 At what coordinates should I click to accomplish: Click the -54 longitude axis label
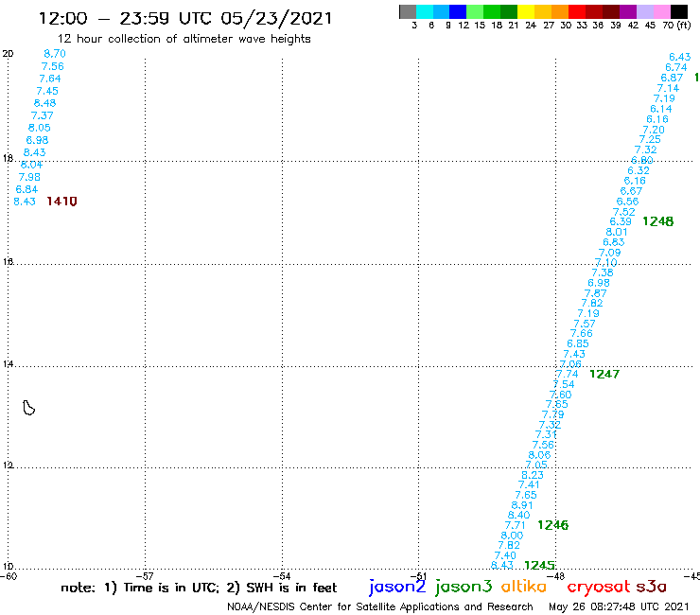point(282,576)
